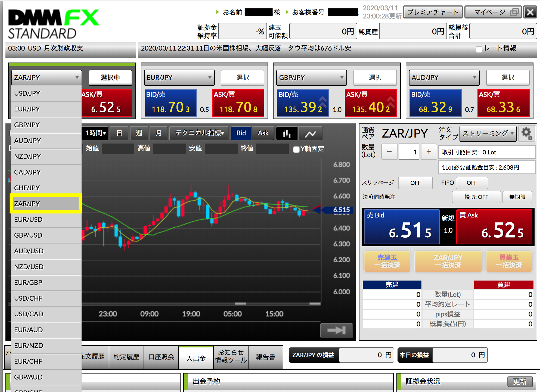This screenshot has height=392, width=540.
Task: Open the 口座照会 tab
Action: click(161, 357)
